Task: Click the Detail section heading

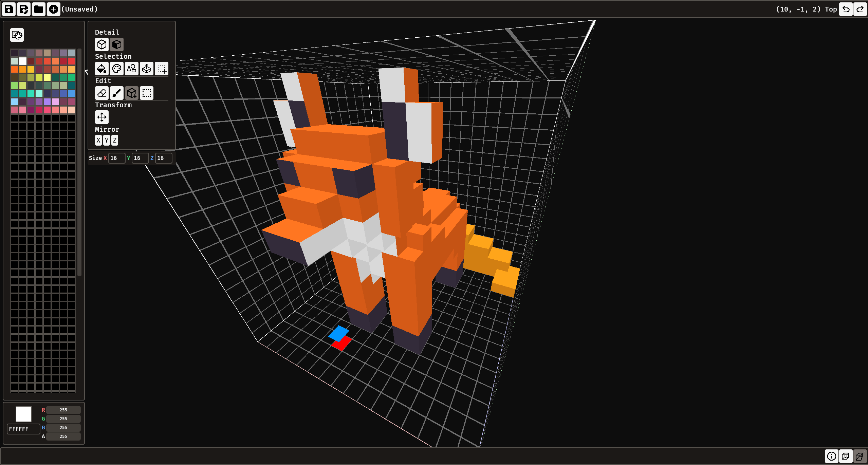Action: 107,32
